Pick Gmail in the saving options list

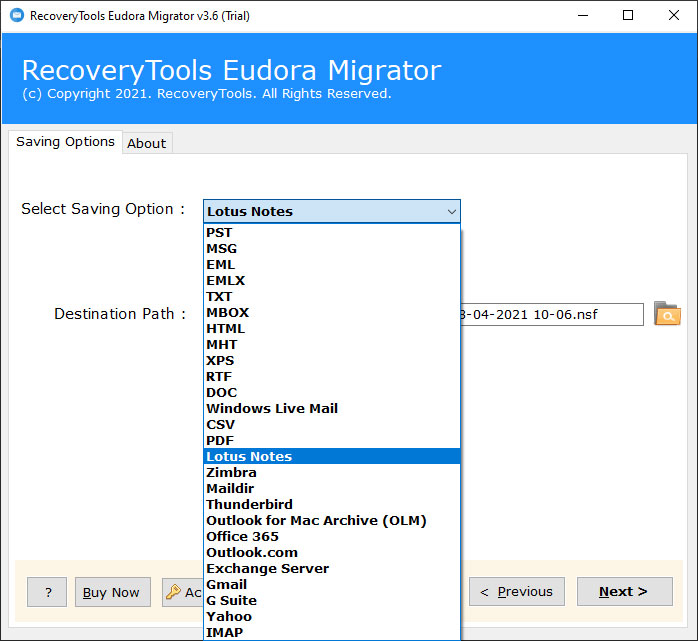332,584
